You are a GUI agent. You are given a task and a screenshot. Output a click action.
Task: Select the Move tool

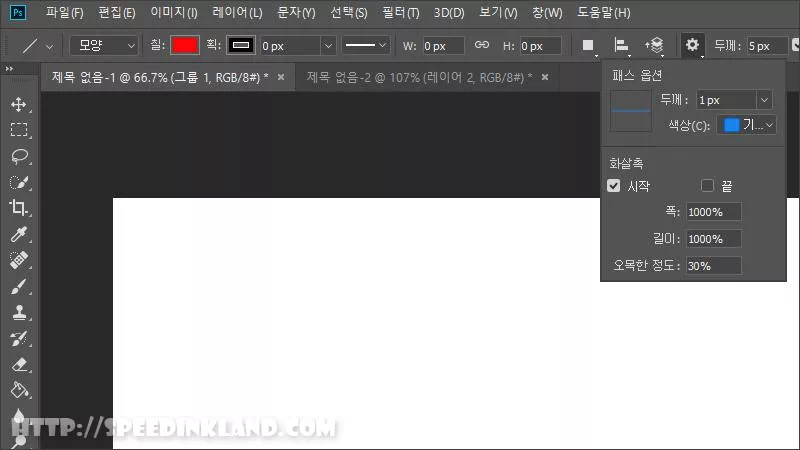(19, 105)
